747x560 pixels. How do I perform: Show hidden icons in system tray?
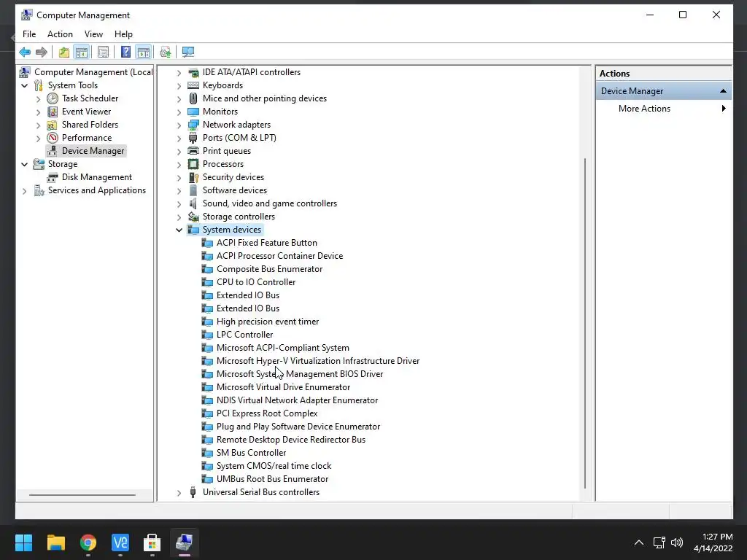click(639, 542)
